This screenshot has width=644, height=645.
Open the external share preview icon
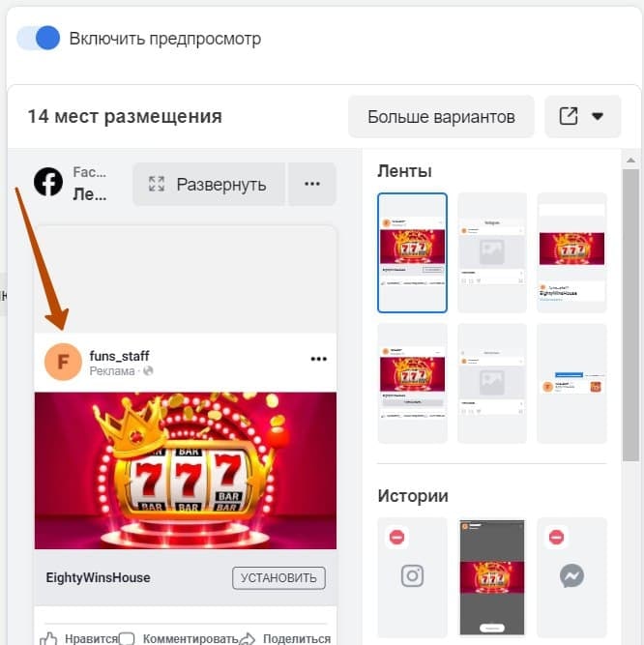tap(569, 116)
